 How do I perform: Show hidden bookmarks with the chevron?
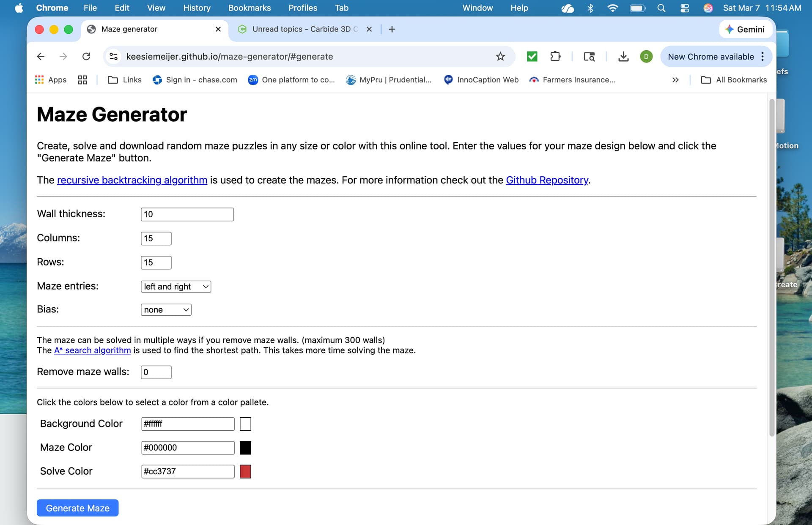tap(675, 80)
